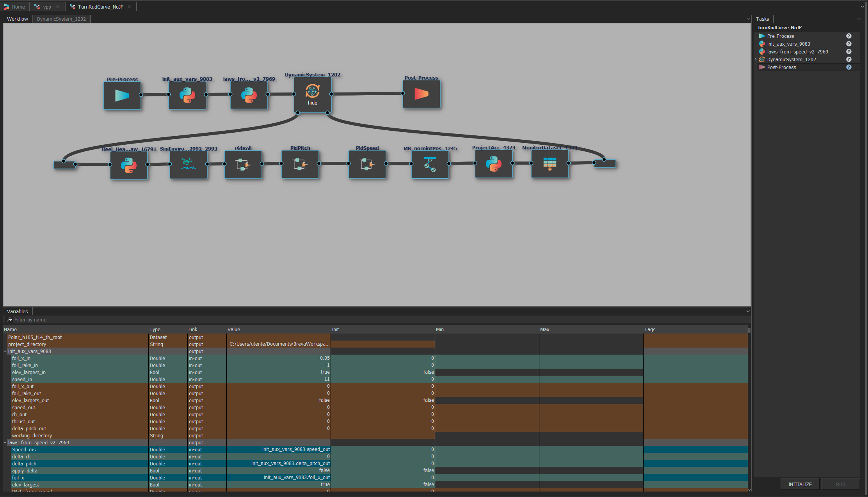The width and height of the screenshot is (868, 497).
Task: Click the subsystem output connector block
Action: [605, 163]
